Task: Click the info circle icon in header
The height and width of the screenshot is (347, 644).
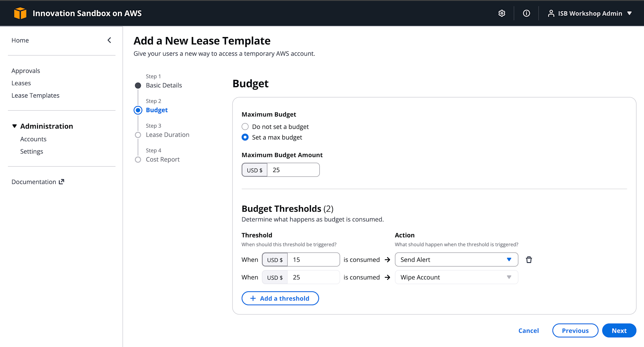Action: (x=526, y=13)
